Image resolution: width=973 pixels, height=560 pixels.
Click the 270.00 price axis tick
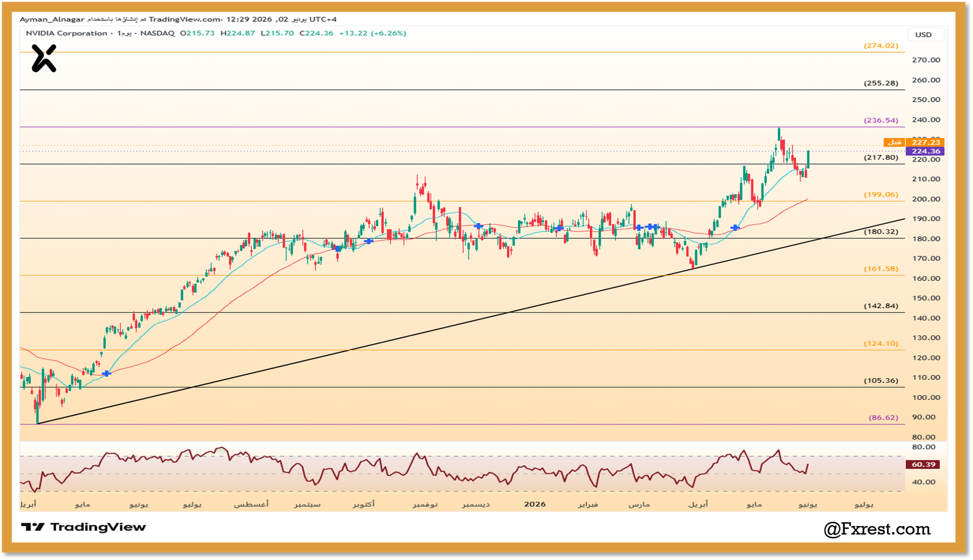point(926,60)
